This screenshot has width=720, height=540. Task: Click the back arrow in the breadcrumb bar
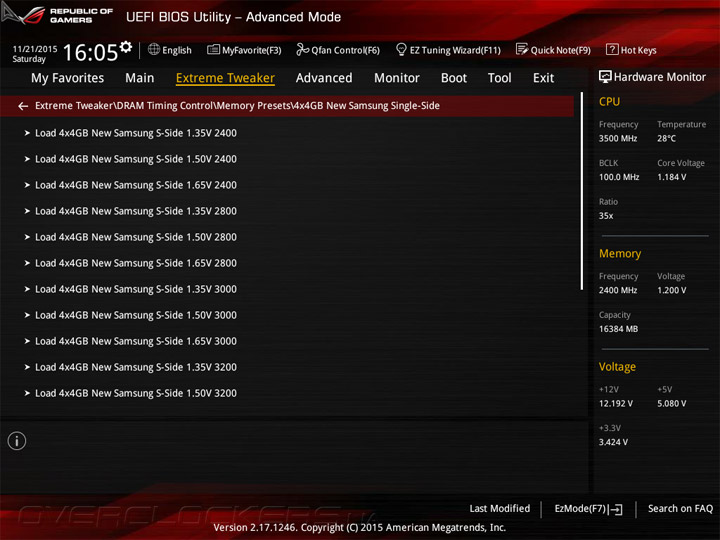tap(23, 106)
